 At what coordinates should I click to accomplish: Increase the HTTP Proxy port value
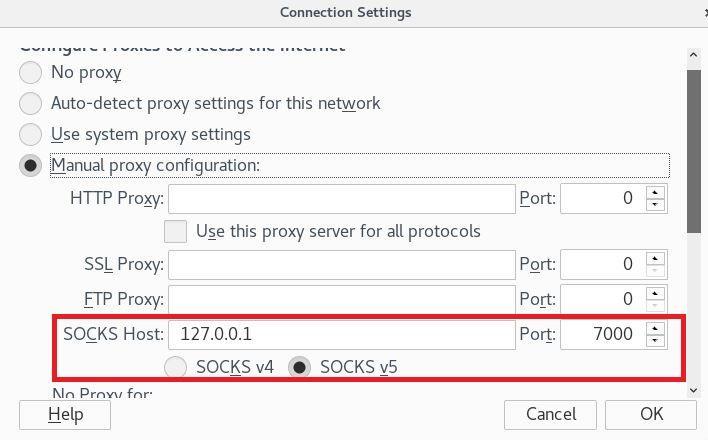click(655, 192)
